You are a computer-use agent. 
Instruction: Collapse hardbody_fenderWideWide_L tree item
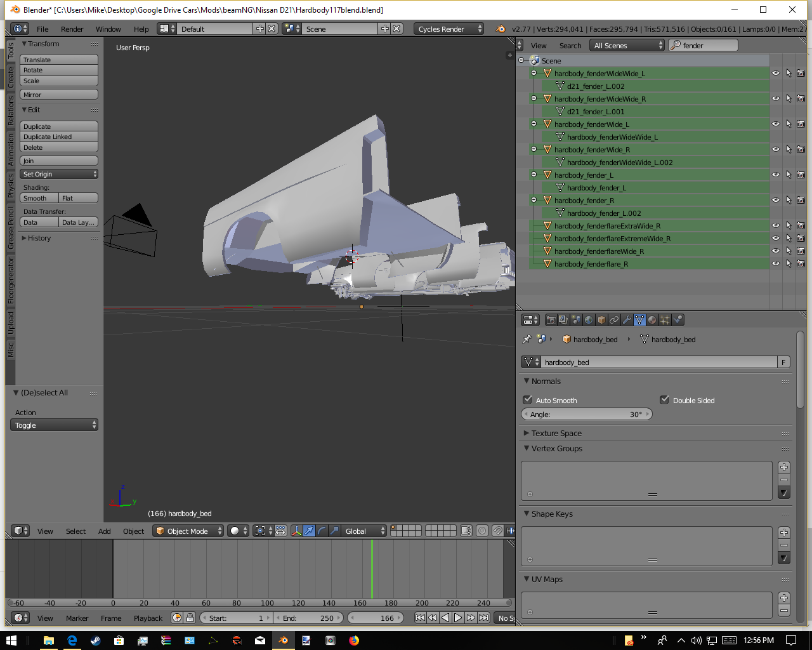(x=534, y=73)
